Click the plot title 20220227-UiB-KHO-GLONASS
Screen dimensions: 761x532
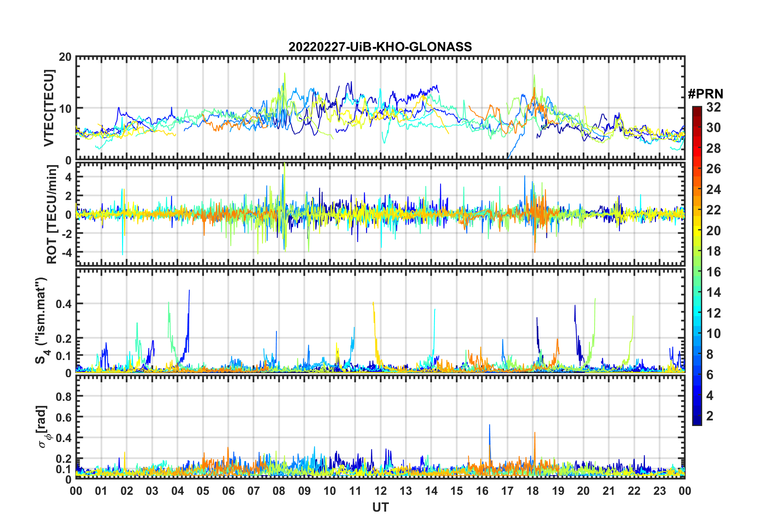point(380,47)
